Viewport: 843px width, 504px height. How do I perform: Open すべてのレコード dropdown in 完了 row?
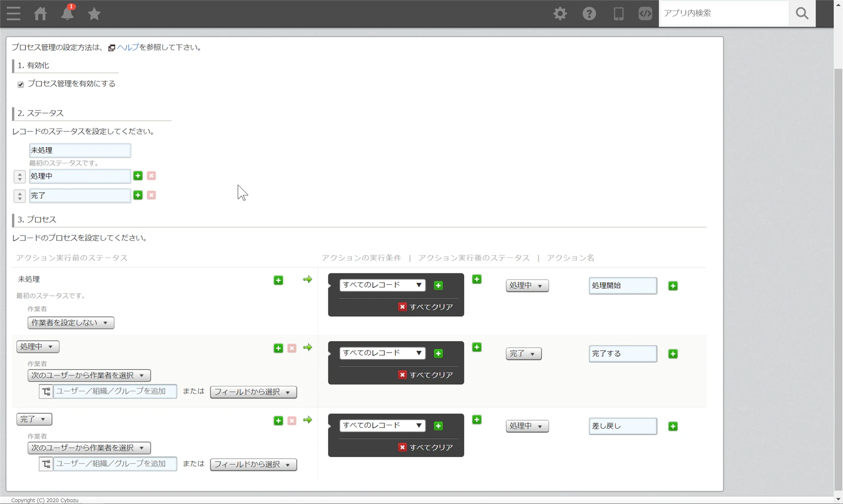pos(383,425)
